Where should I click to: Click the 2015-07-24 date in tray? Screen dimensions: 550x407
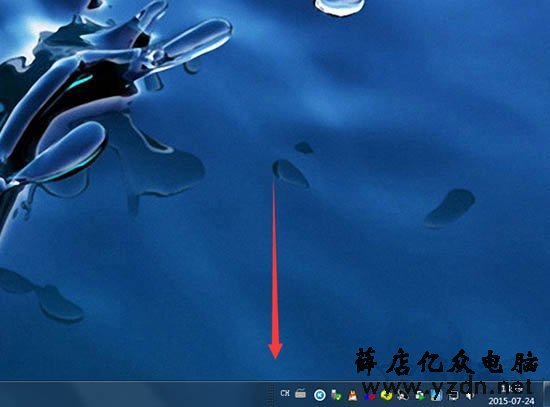click(511, 401)
